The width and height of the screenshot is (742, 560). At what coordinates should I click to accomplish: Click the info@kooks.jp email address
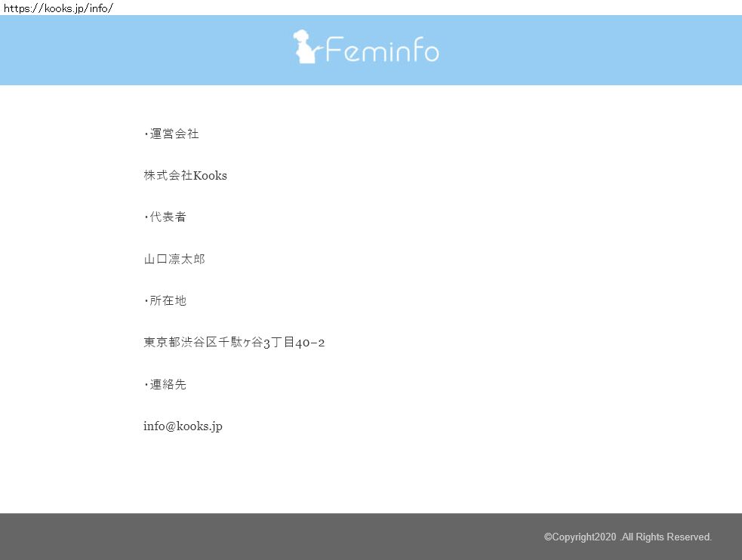tap(183, 426)
